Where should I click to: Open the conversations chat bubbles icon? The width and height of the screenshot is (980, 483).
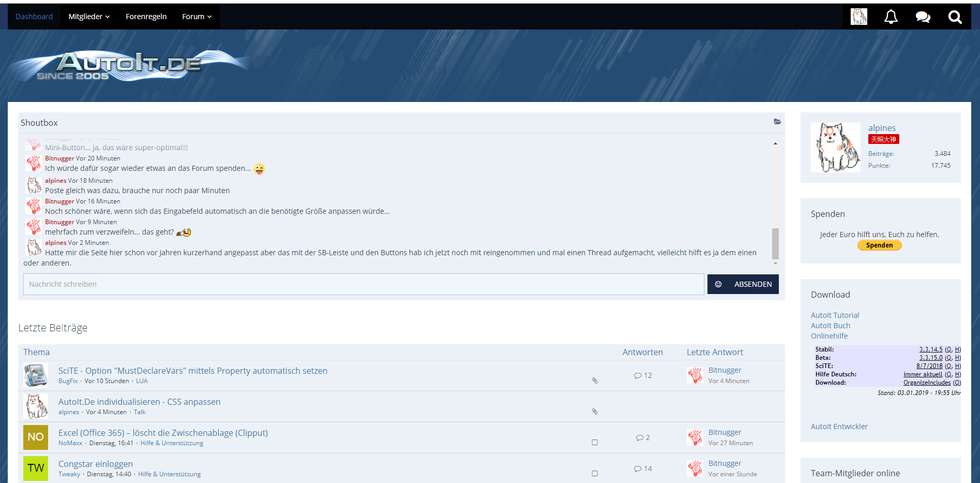tap(923, 17)
